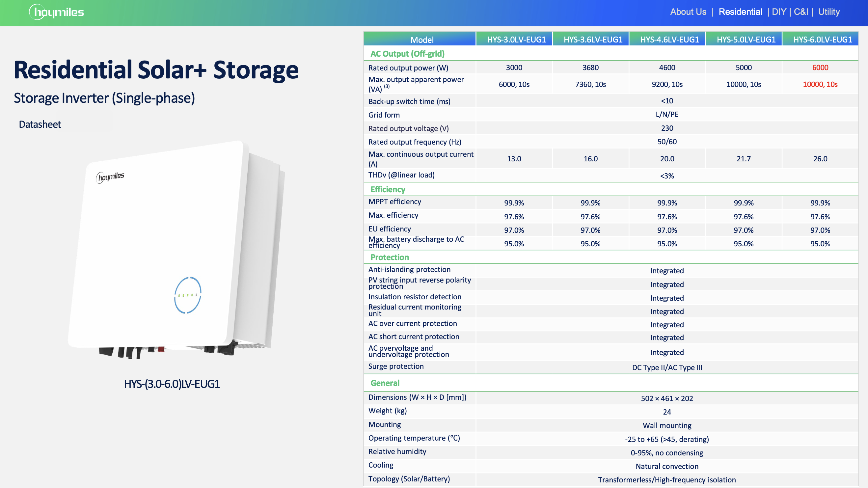The height and width of the screenshot is (488, 868).
Task: Click the Hoymiles logo on inverter image
Action: pyautogui.click(x=110, y=177)
